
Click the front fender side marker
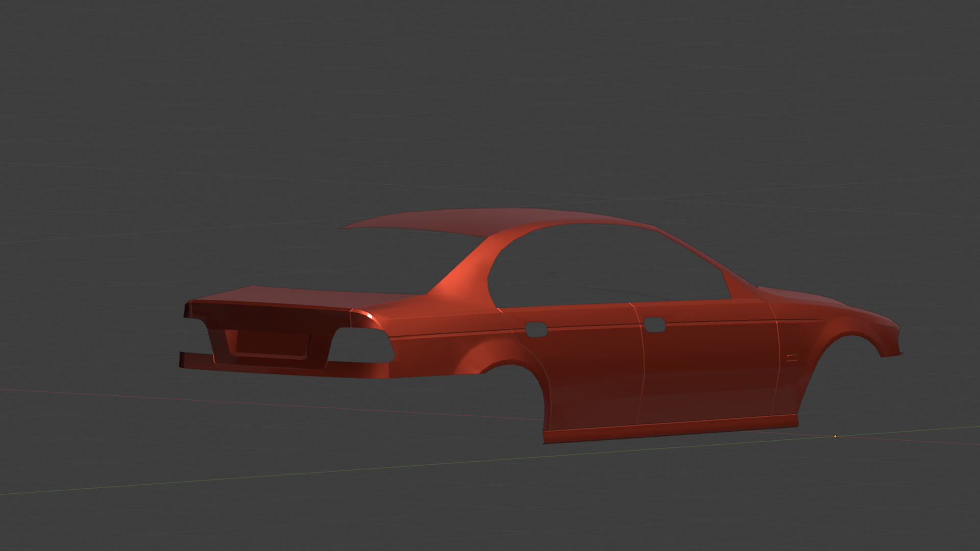(x=792, y=358)
